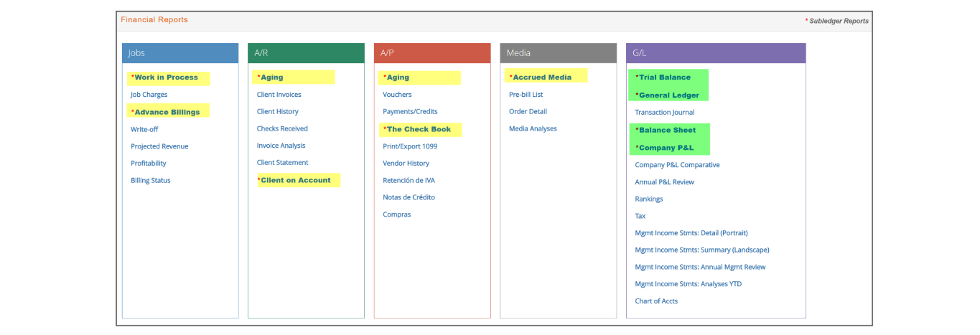The image size is (980, 335).
Task: Open the Client Statement report
Action: coord(282,163)
